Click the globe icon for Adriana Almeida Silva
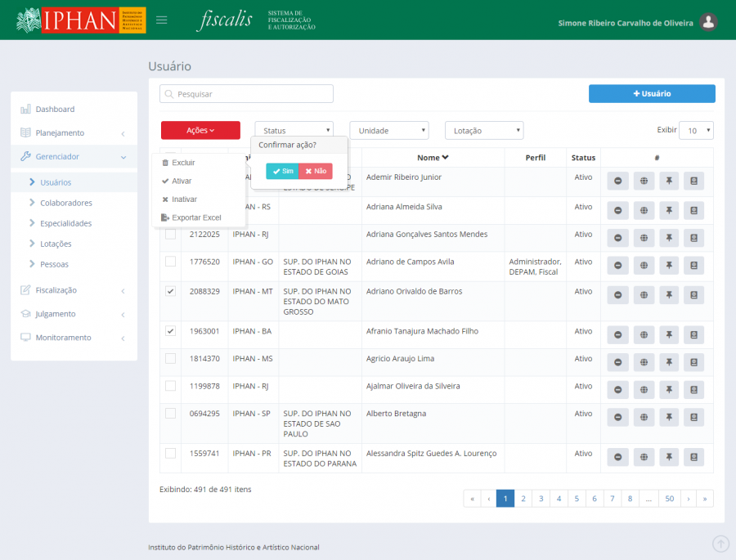 pos(644,210)
